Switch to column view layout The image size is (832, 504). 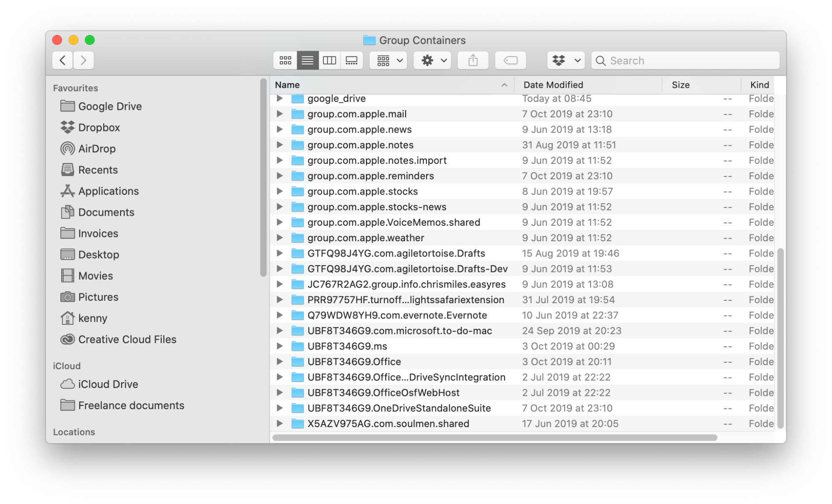tap(329, 60)
